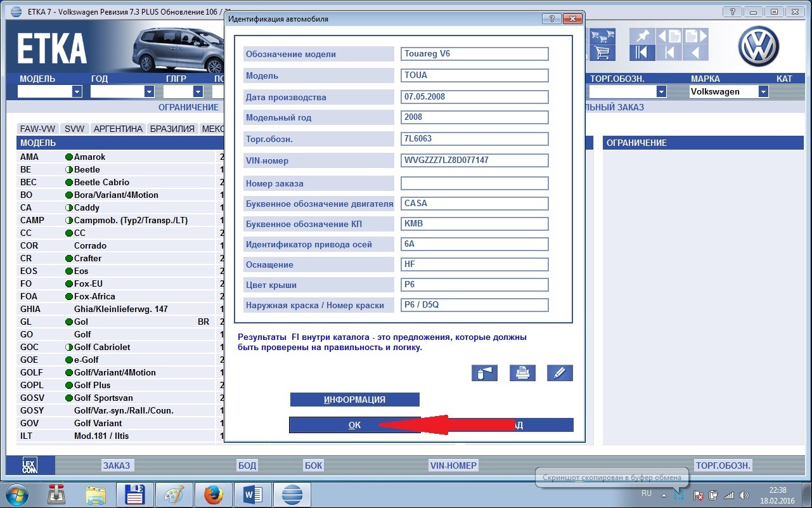Viewport: 812px width, 508px height.
Task: Click the jump-to-start double bar arrow icon
Action: pyautogui.click(x=643, y=53)
